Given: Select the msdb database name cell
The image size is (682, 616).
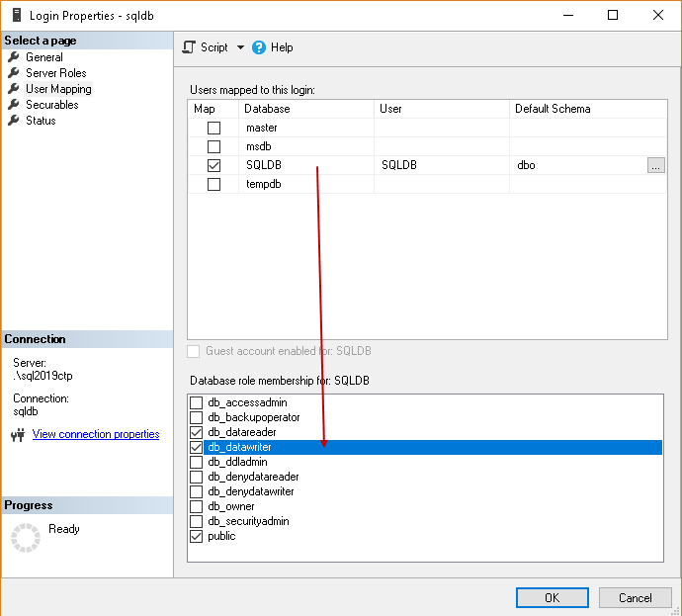Looking at the screenshot, I should point(306,146).
